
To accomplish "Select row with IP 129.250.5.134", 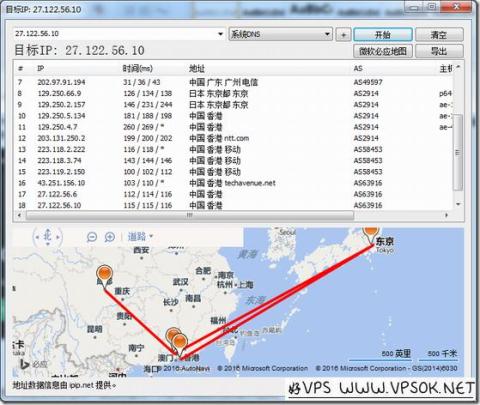I will [x=233, y=116].
